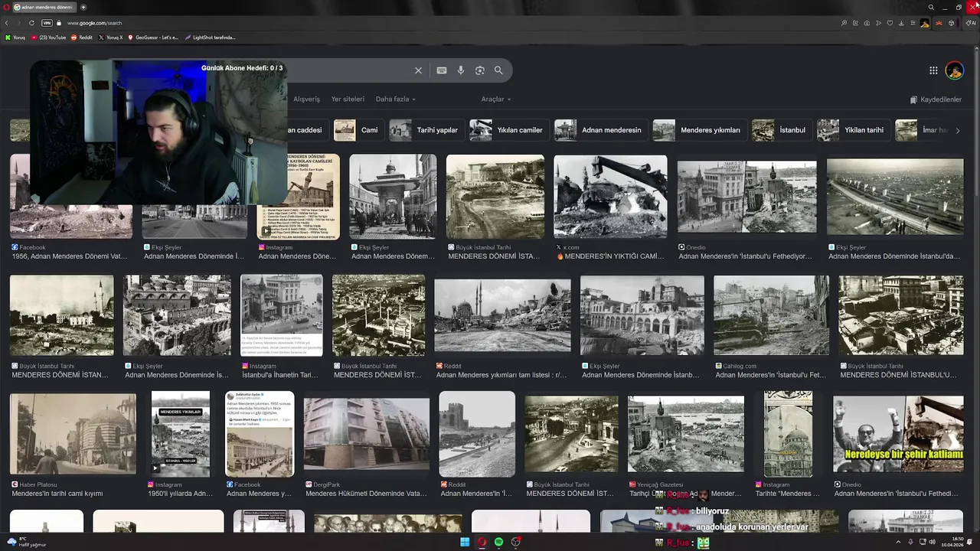Click the heart bookmark icon in toolbar

click(890, 23)
